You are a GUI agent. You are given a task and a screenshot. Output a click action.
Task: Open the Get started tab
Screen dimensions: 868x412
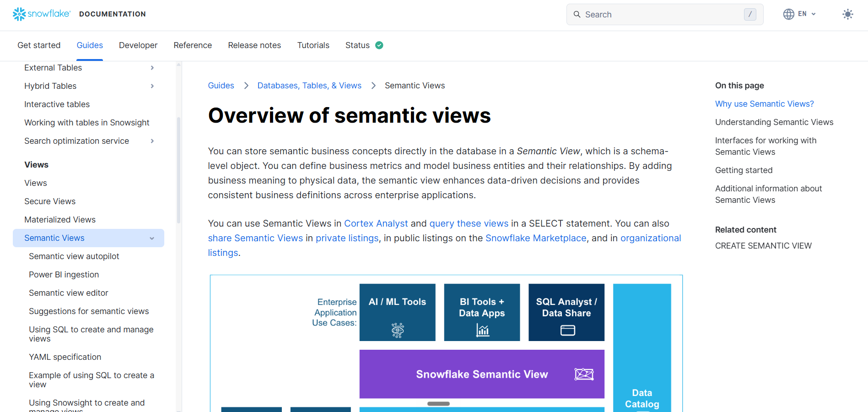point(39,45)
